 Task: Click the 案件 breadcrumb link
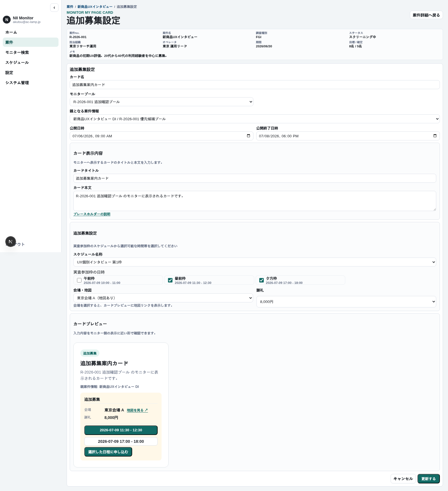[x=70, y=7]
